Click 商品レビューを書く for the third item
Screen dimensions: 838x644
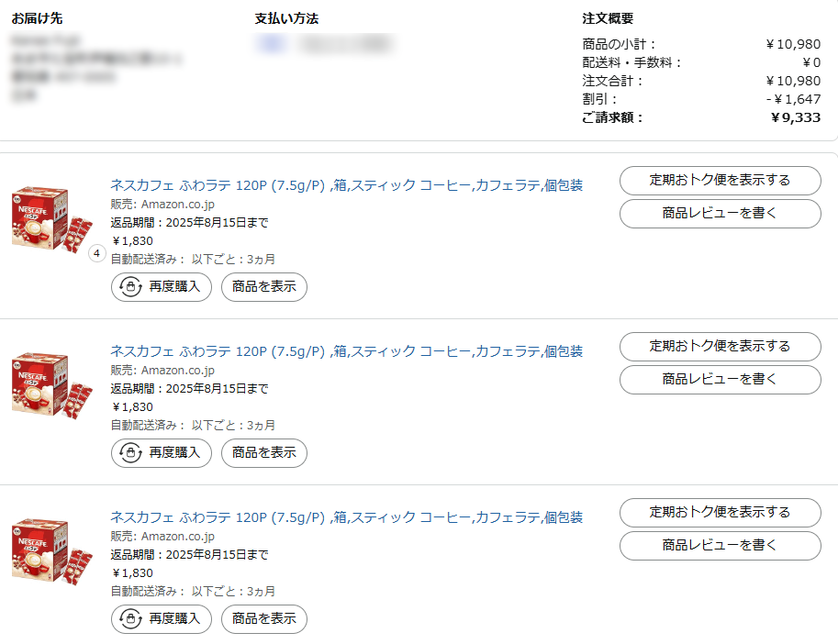(x=720, y=545)
